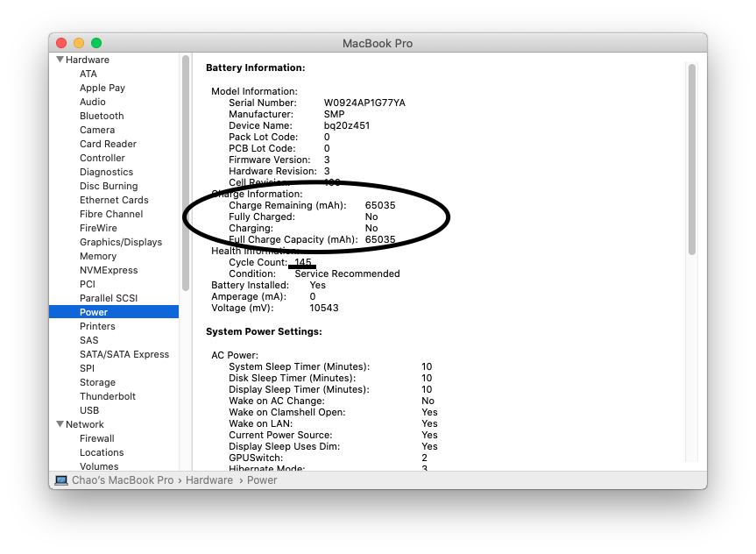Click the Battery Installed label
This screenshot has width=756, height=554.
coord(250,285)
